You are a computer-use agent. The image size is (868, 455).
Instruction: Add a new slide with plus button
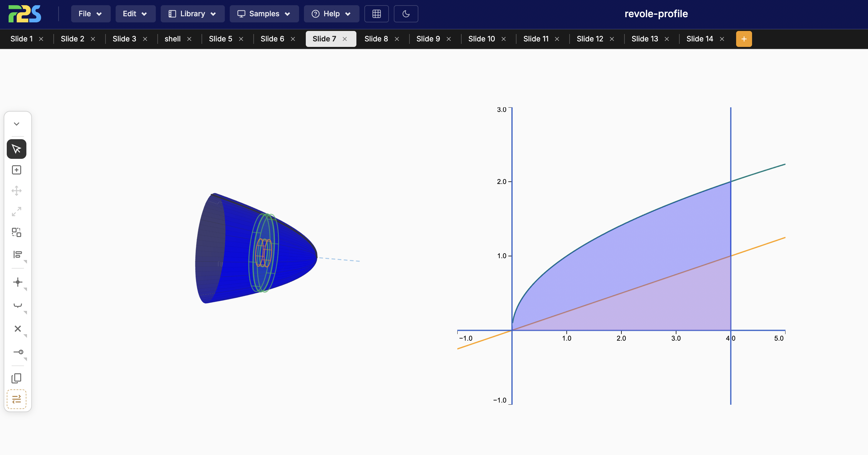[x=744, y=39]
